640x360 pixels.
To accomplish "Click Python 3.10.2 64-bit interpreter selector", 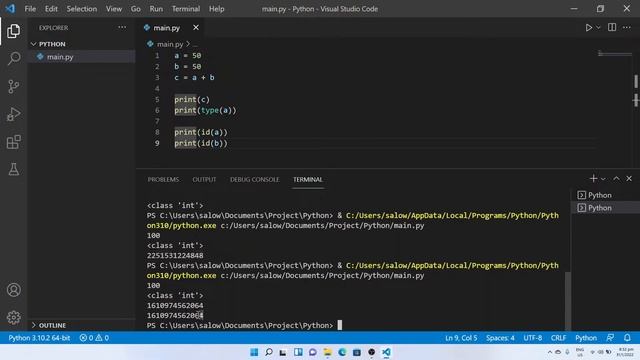I will 39,338.
